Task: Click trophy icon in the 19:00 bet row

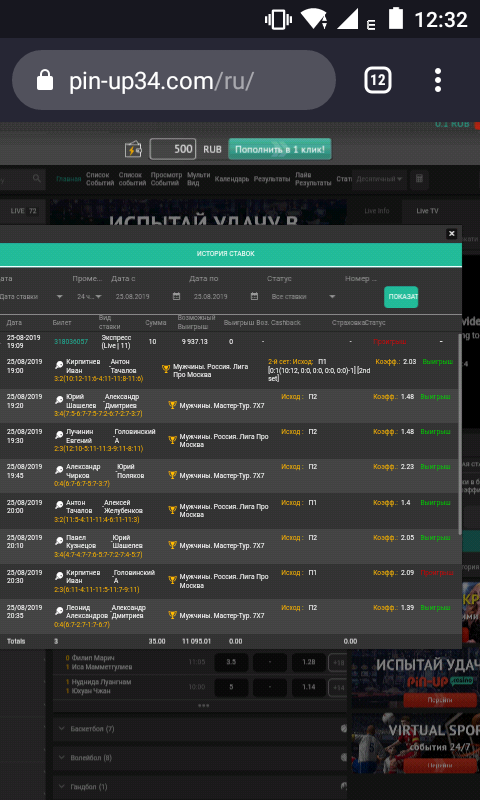Action: (166, 368)
